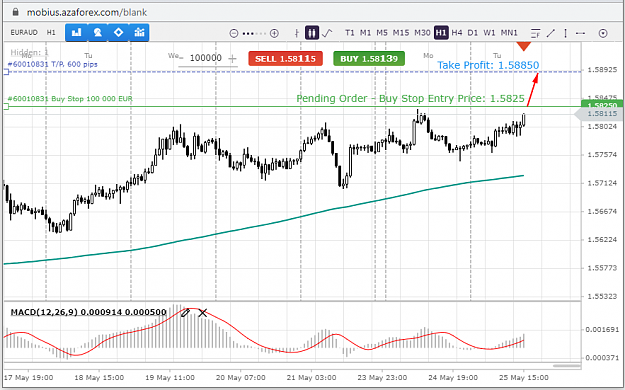The width and height of the screenshot is (625, 390).
Task: Click the #60010831 Buy Stop 100 000 EUR label
Action: click(70, 99)
